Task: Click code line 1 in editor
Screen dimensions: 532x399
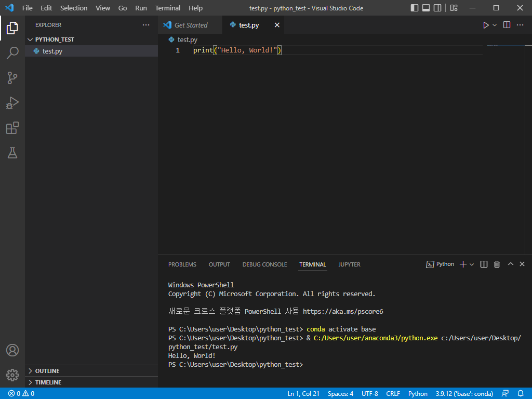Action: click(x=237, y=50)
